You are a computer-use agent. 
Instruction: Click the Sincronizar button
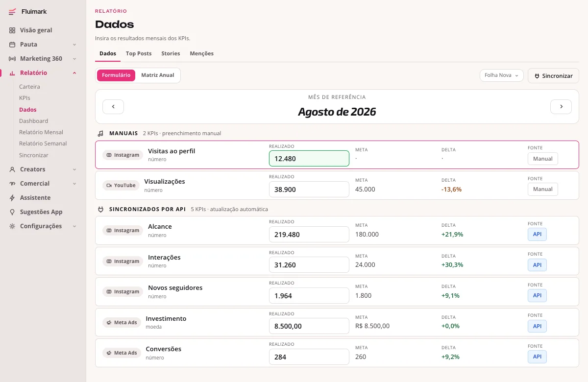click(553, 76)
